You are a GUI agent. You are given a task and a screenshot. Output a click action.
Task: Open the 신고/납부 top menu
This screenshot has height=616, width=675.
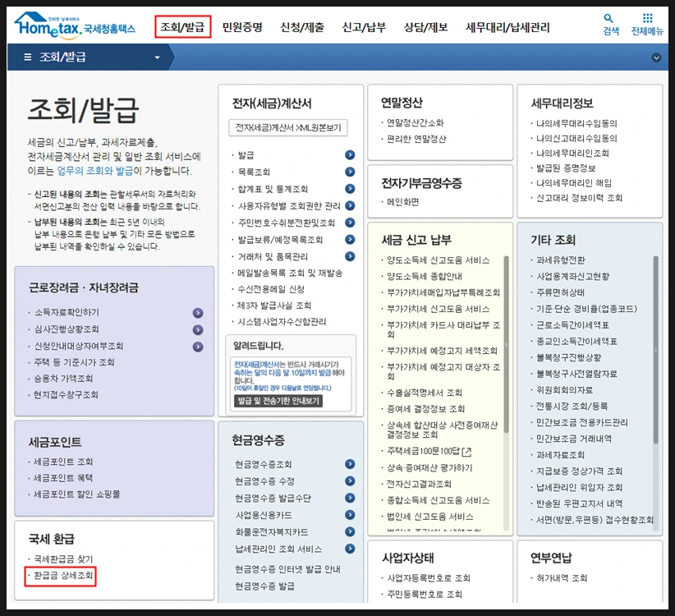(x=364, y=28)
